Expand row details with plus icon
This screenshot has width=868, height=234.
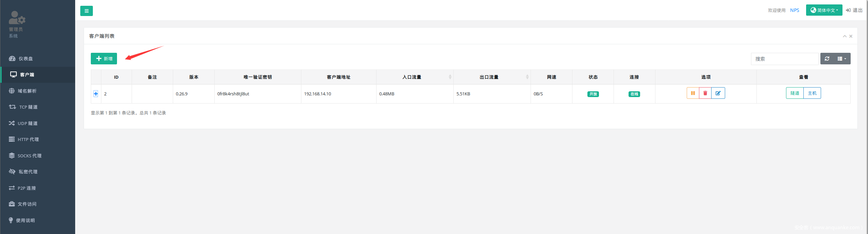click(x=96, y=94)
